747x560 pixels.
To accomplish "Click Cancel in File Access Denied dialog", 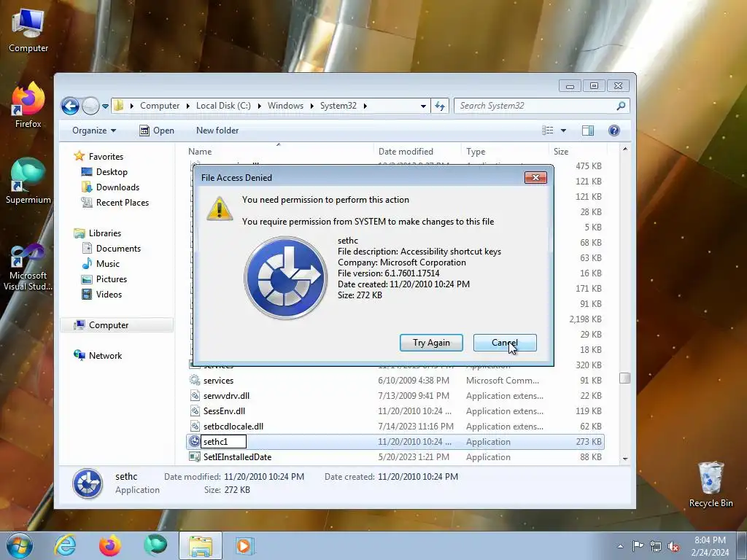I will click(505, 343).
